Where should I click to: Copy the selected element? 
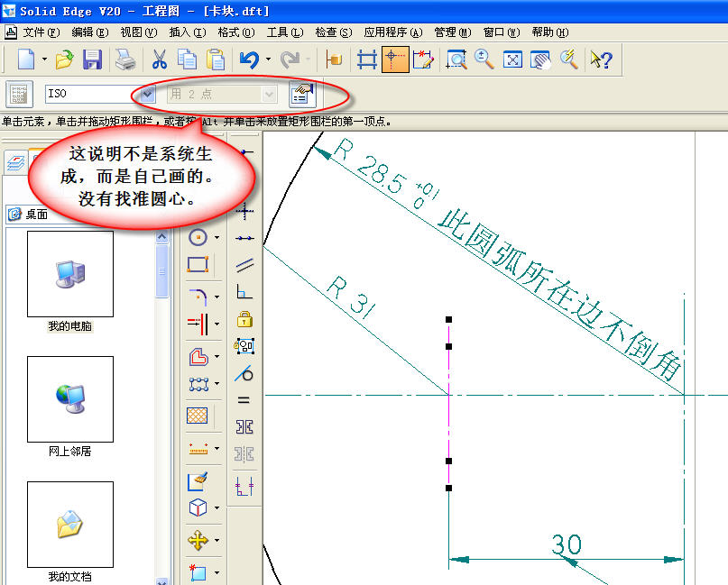[187, 59]
